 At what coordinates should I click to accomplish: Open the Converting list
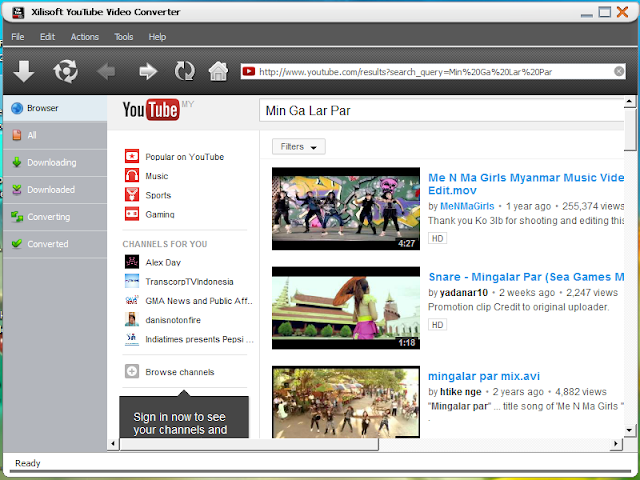pyautogui.click(x=55, y=217)
